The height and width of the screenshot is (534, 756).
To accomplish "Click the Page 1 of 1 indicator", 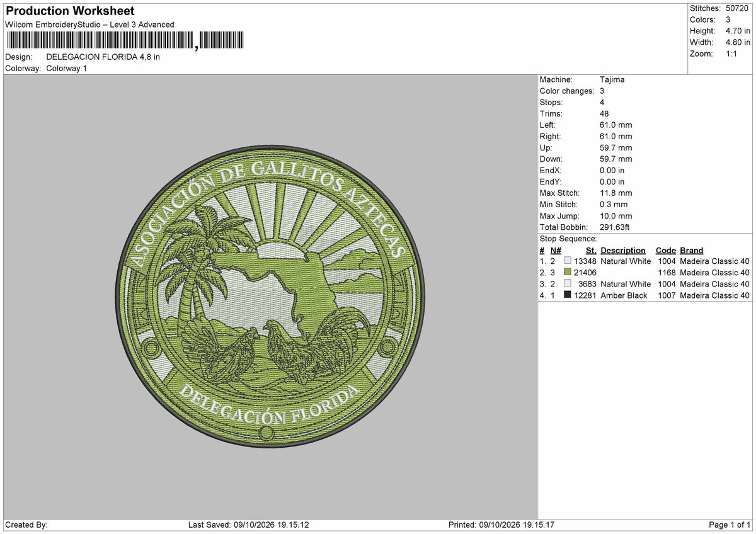I will point(730,525).
